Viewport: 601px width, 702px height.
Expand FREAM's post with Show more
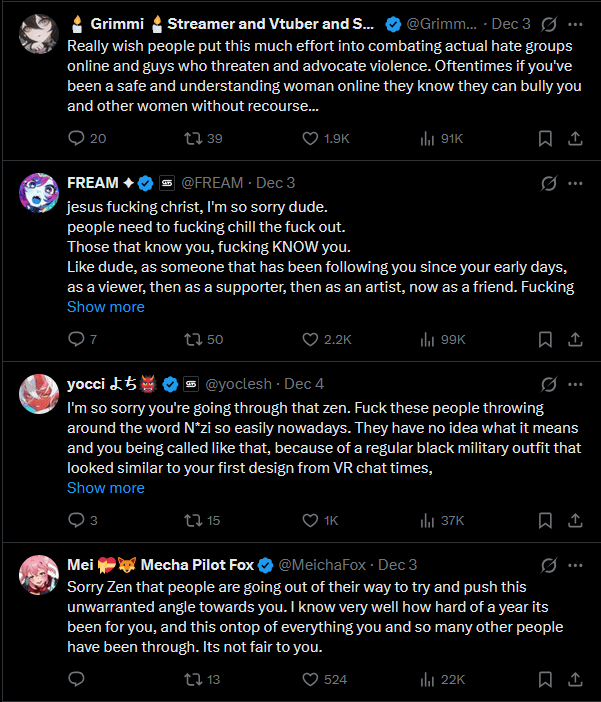105,307
